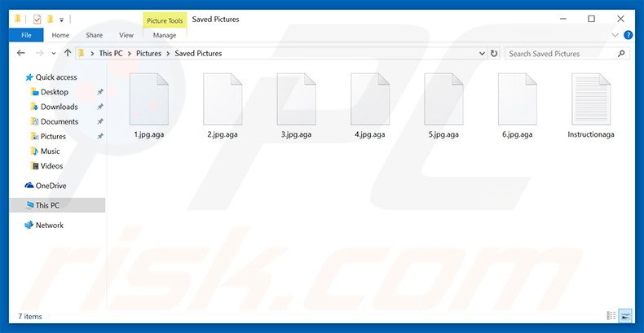Click the Picture Tools contextual tab header

point(165,20)
